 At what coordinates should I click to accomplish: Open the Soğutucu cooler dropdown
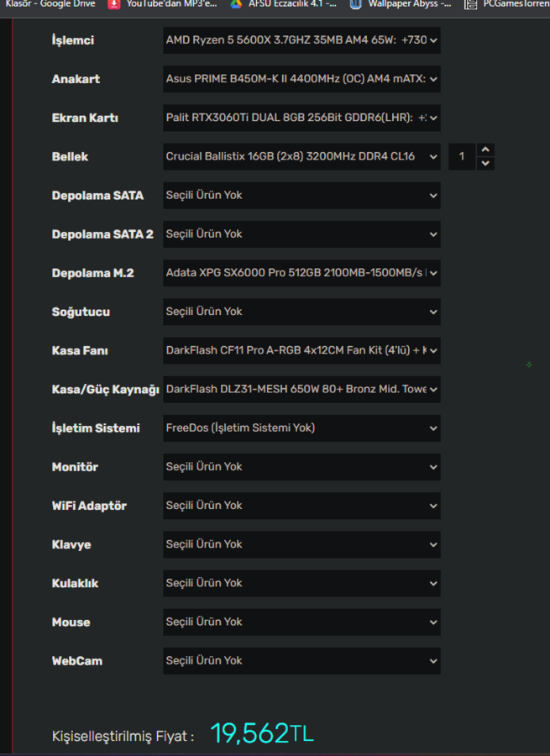point(301,312)
